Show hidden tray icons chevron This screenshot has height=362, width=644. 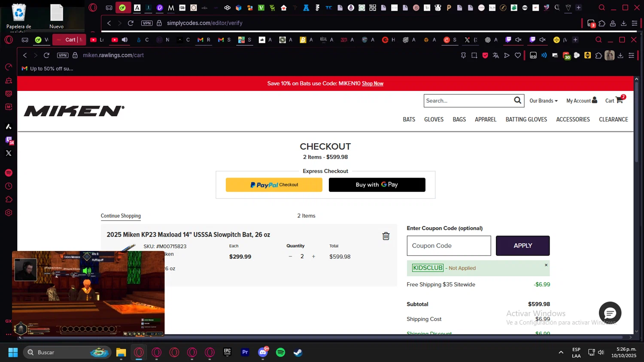click(561, 353)
